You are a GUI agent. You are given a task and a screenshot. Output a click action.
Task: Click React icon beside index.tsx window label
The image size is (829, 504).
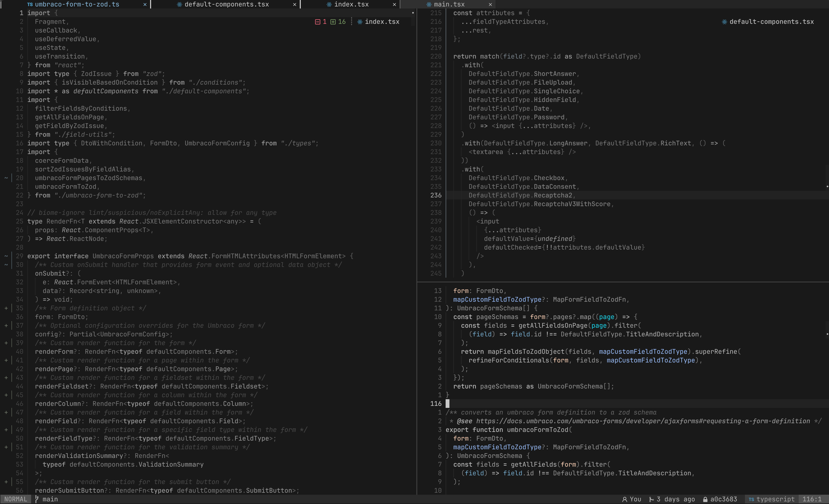360,22
